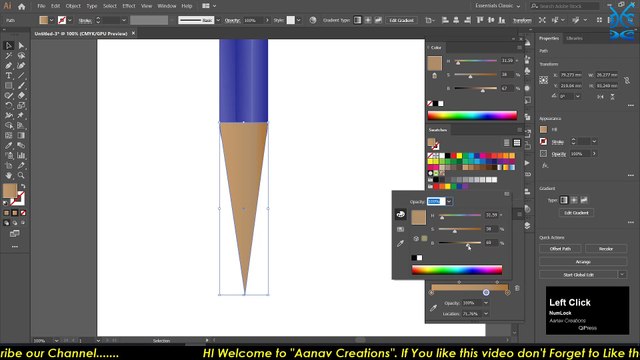640x360 pixels.
Task: Open the Type menu
Action: 92,6
